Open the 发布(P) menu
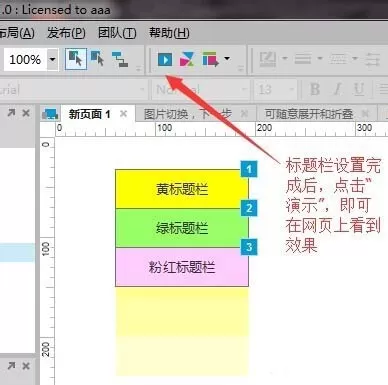This screenshot has height=385, width=388. point(66,33)
